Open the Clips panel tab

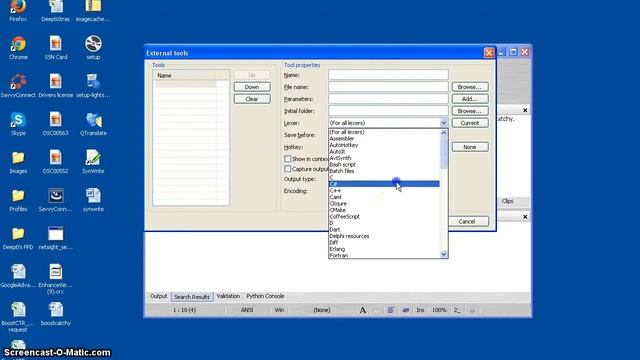508,201
